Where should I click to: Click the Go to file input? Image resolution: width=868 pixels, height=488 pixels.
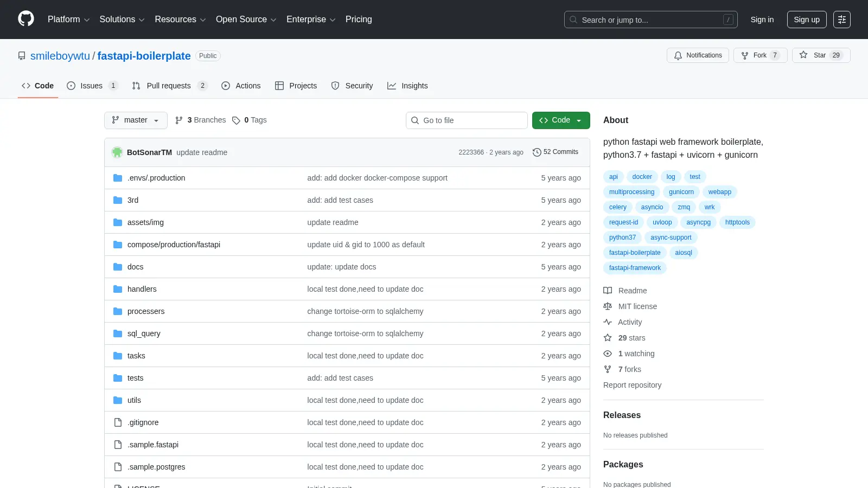pos(467,120)
